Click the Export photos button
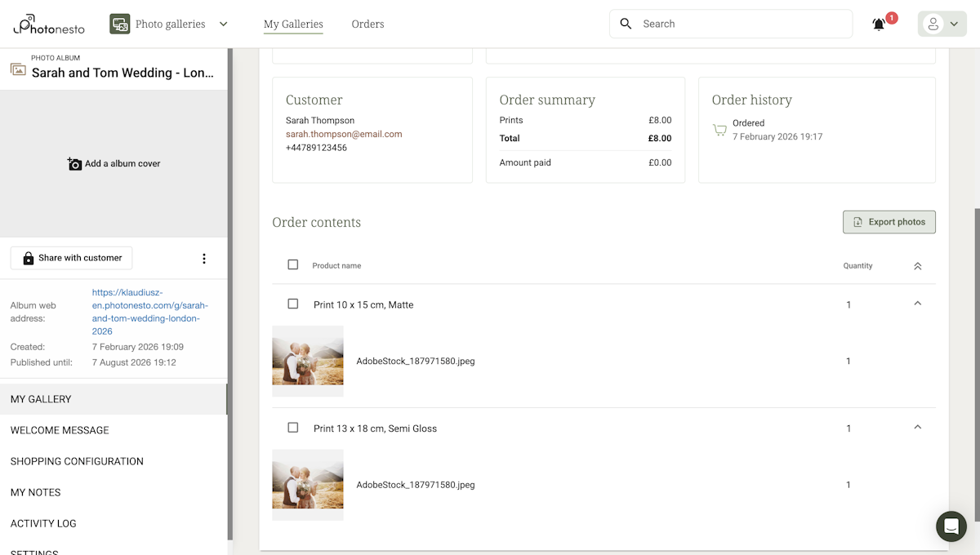The height and width of the screenshot is (555, 980). 889,221
